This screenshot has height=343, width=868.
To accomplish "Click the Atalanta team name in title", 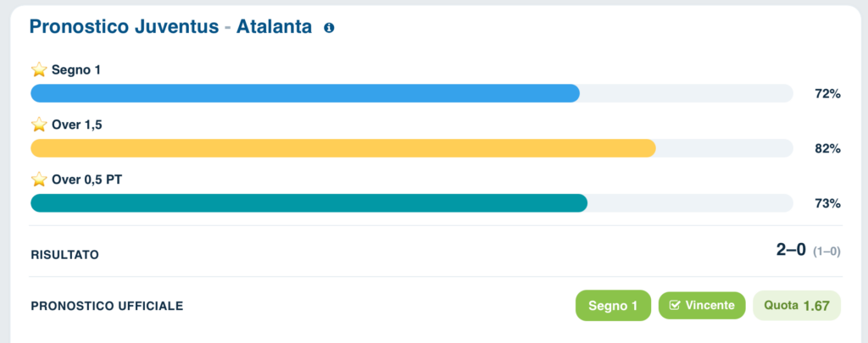I will pos(274,26).
